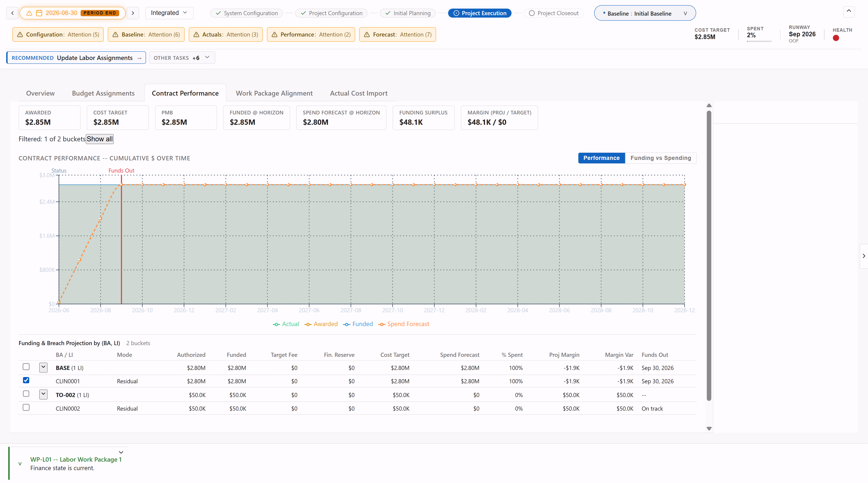Go to next period arrow
Viewport: 868px width, 483px height.
click(x=133, y=13)
